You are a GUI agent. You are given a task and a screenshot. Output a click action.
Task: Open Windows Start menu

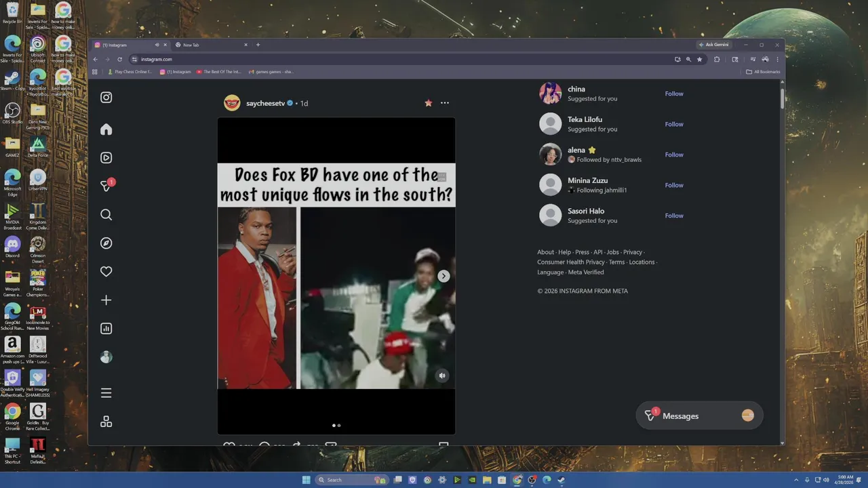tap(306, 480)
